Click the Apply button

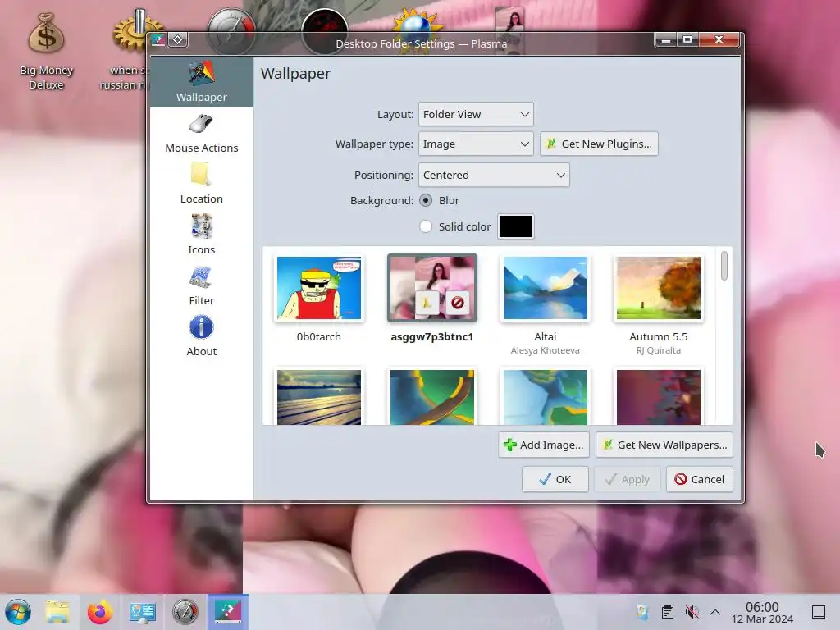tap(627, 479)
